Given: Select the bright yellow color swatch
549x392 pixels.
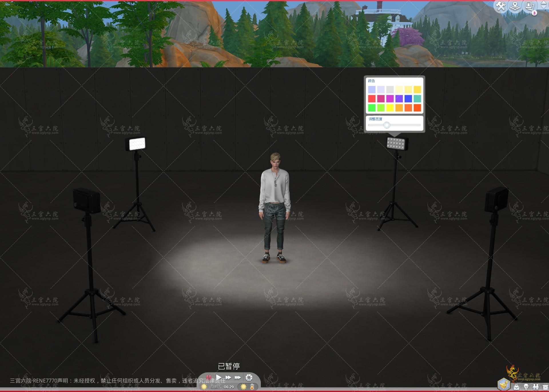Looking at the screenshot, I should (390, 108).
